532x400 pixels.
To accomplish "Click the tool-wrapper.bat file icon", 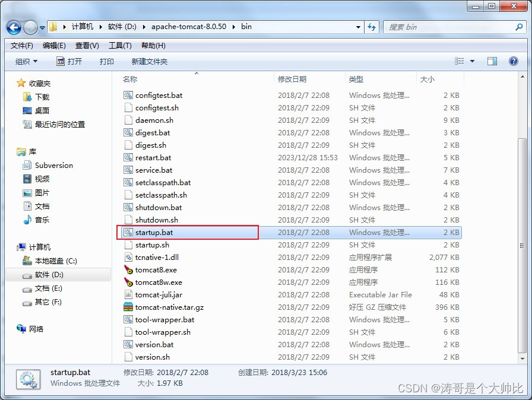I will tap(128, 319).
